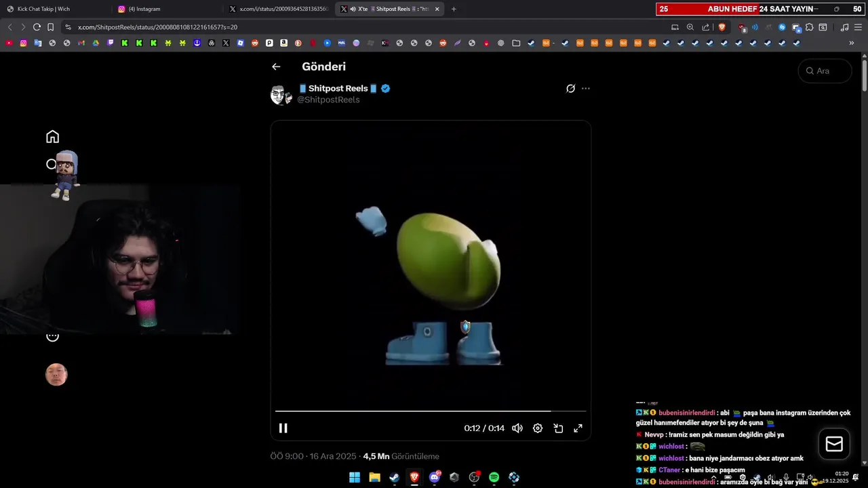Open Discord from taskbar

(434, 477)
